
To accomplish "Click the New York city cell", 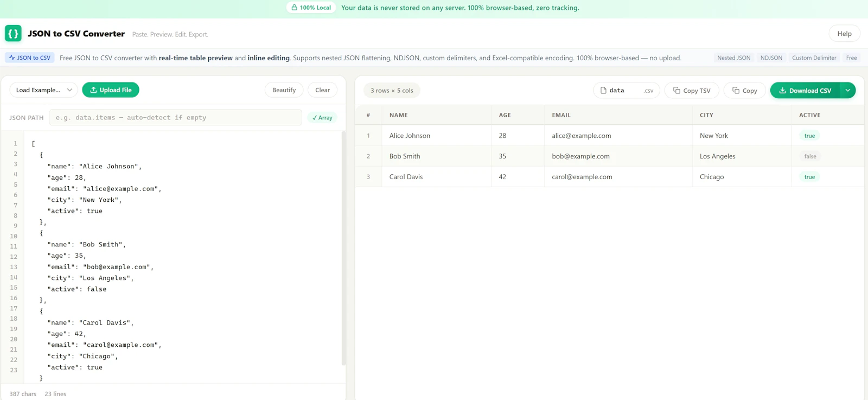I will click(x=742, y=136).
